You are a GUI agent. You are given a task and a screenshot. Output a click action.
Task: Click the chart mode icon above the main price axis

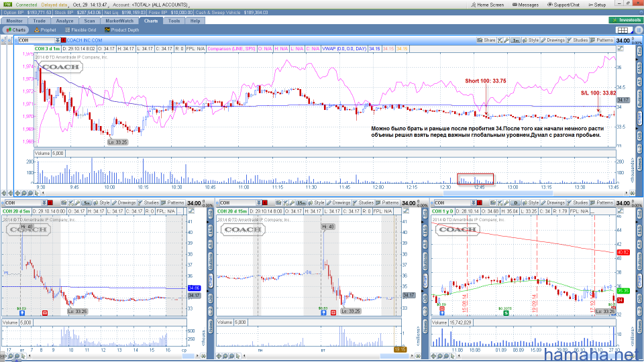(x=620, y=48)
